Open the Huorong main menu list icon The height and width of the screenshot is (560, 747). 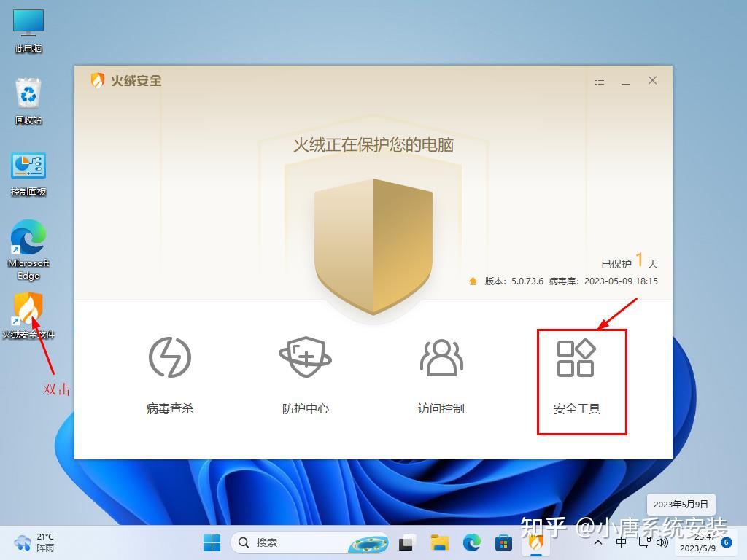600,80
